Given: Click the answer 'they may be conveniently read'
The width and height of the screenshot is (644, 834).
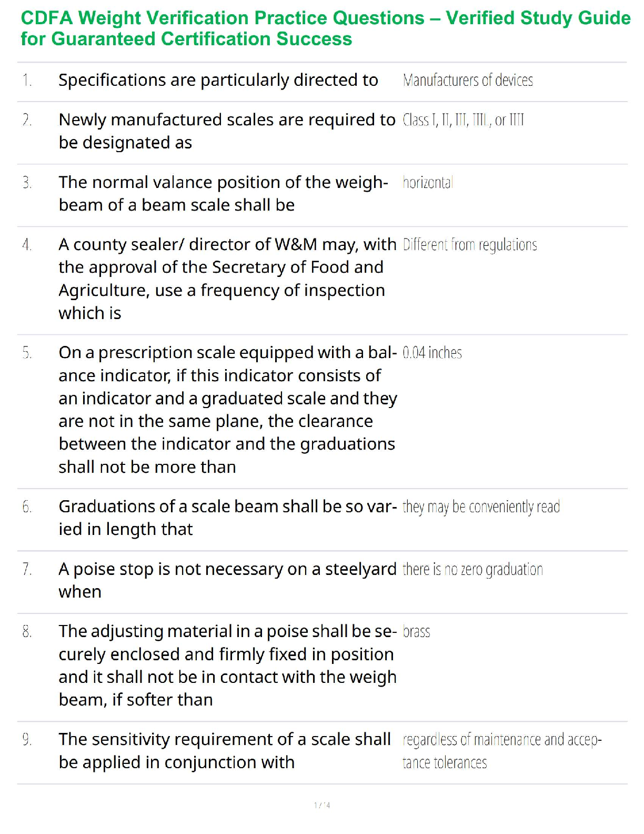Looking at the screenshot, I should pos(481,507).
